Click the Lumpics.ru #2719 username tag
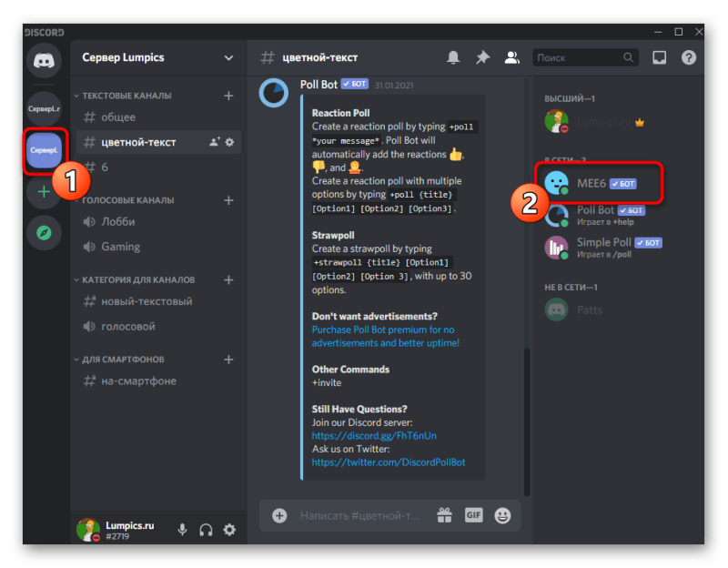 point(129,531)
